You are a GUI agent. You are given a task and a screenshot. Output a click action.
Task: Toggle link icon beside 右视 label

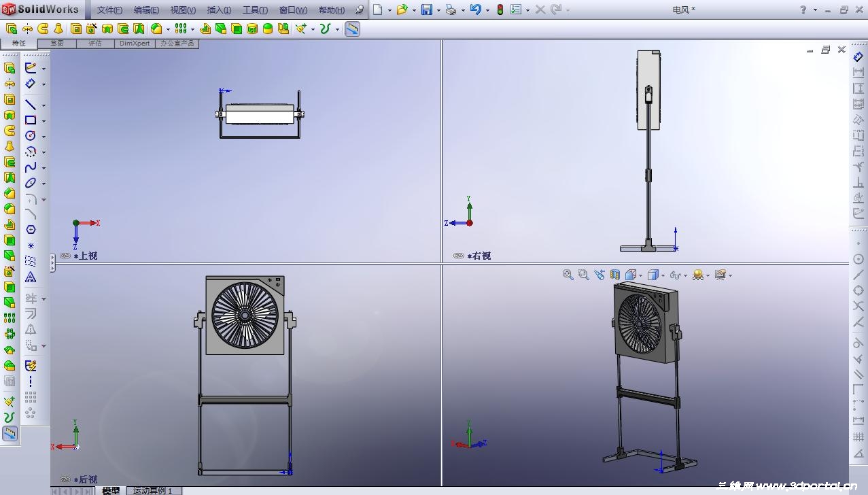(x=459, y=256)
